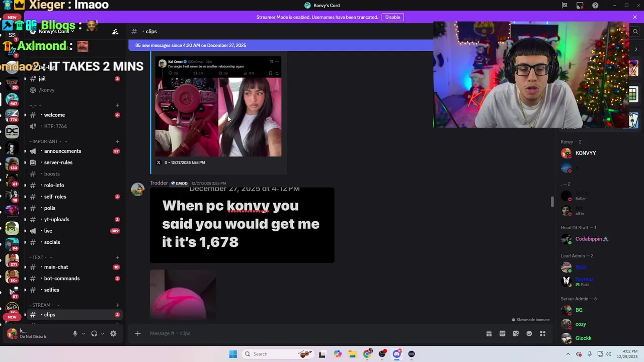
Task: Open the Kai Cenat tweet image
Action: click(218, 107)
